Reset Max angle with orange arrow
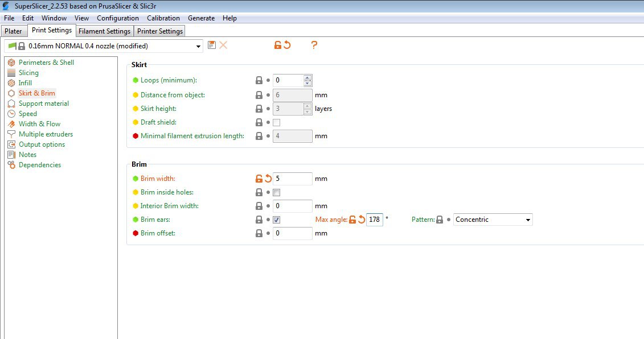Screen dimensions: 644x339 [362, 220]
